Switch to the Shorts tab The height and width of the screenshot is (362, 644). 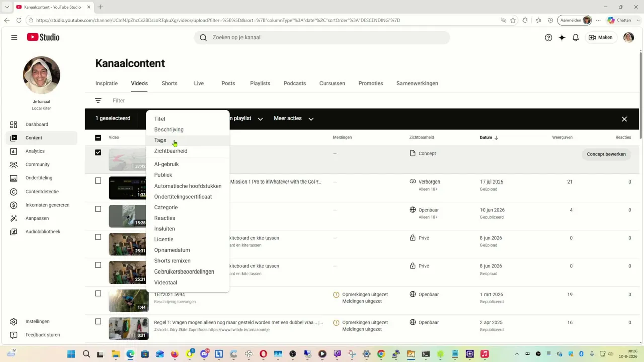169,83
